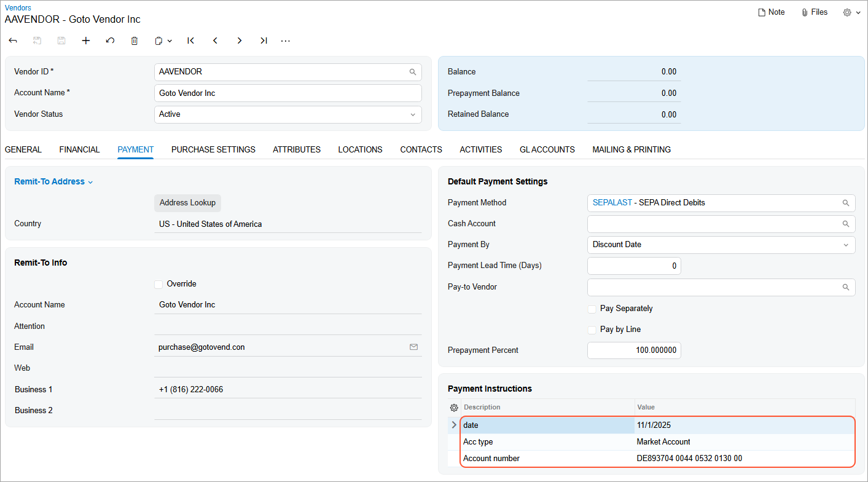Switch to the Contacts tab
The width and height of the screenshot is (868, 482).
(421, 149)
